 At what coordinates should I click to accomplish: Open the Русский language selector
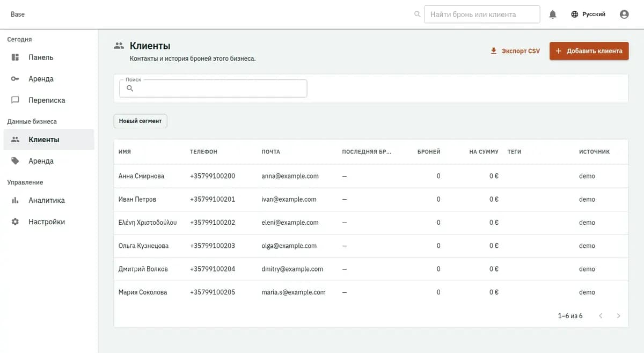pyautogui.click(x=588, y=14)
